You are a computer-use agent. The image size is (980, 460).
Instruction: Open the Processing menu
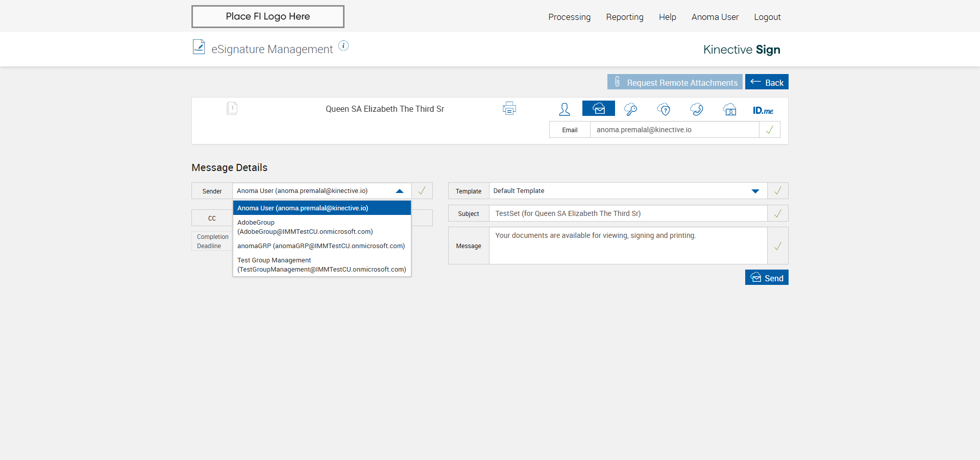[x=569, y=17]
